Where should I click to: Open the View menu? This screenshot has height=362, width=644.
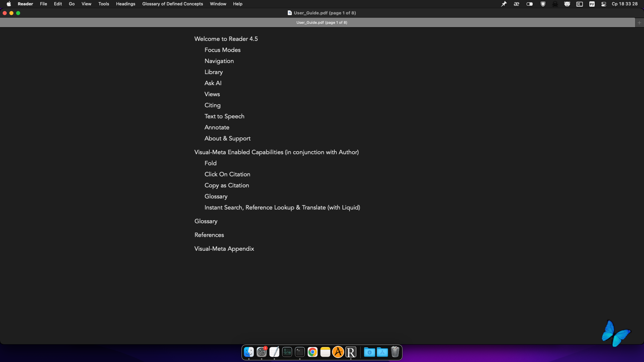(87, 4)
